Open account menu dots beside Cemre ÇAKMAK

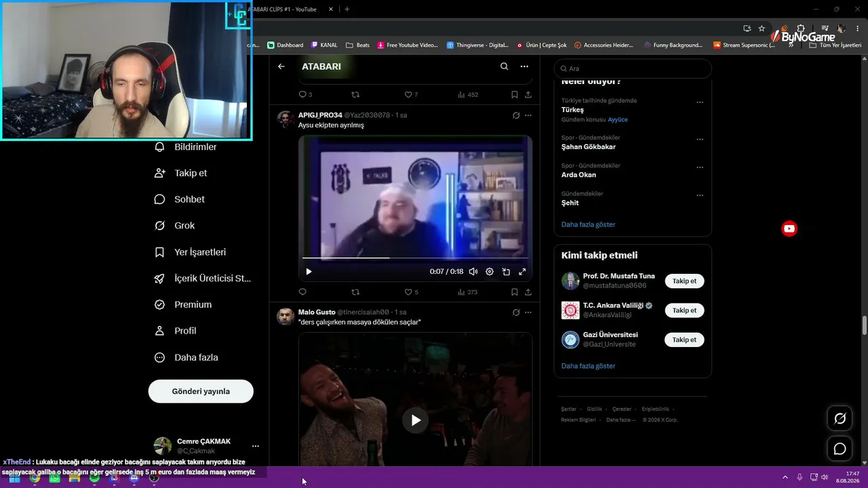[256, 446]
